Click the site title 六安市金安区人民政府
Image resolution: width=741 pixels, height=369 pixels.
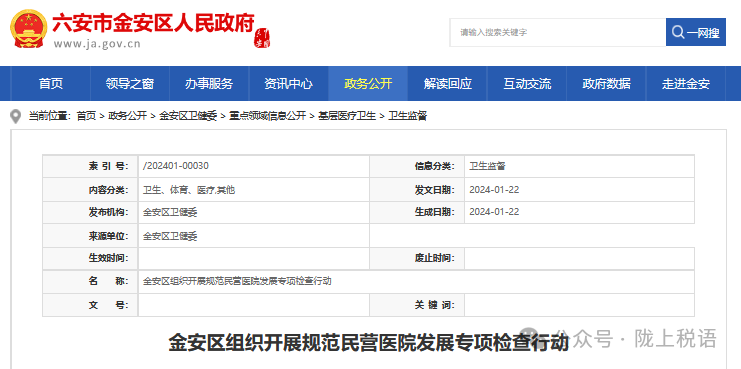(153, 23)
